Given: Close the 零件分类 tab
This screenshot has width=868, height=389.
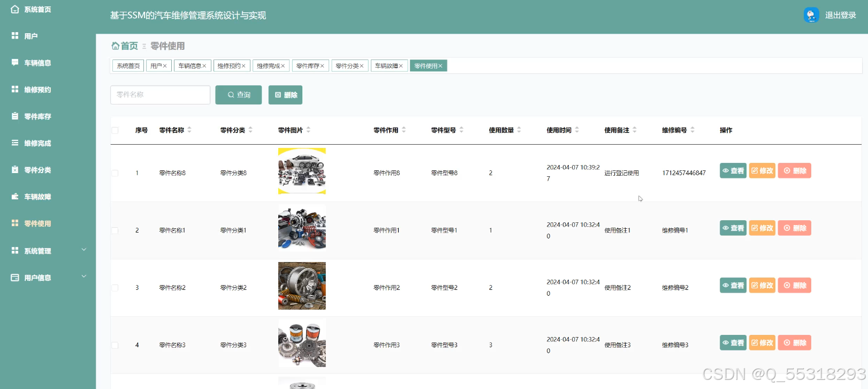Looking at the screenshot, I should [x=362, y=66].
